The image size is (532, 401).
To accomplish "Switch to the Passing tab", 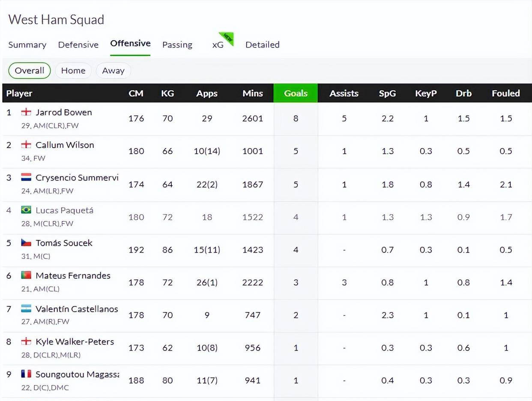I will [177, 45].
